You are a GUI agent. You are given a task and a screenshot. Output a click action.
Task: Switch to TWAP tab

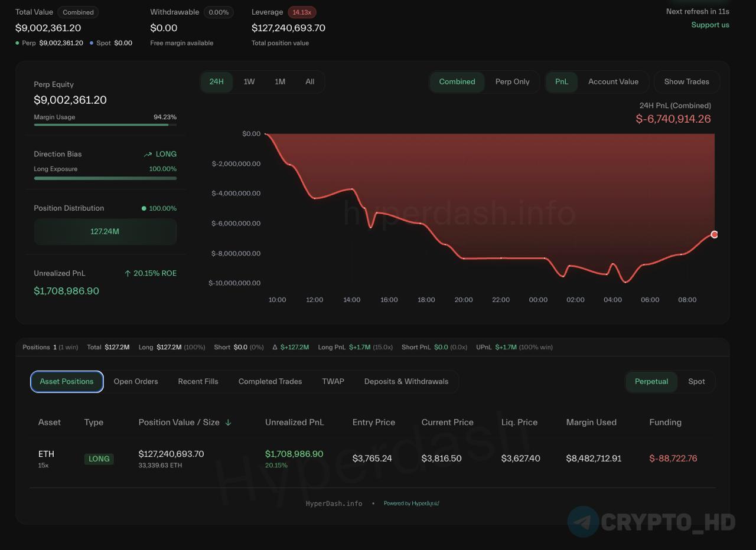pyautogui.click(x=333, y=381)
